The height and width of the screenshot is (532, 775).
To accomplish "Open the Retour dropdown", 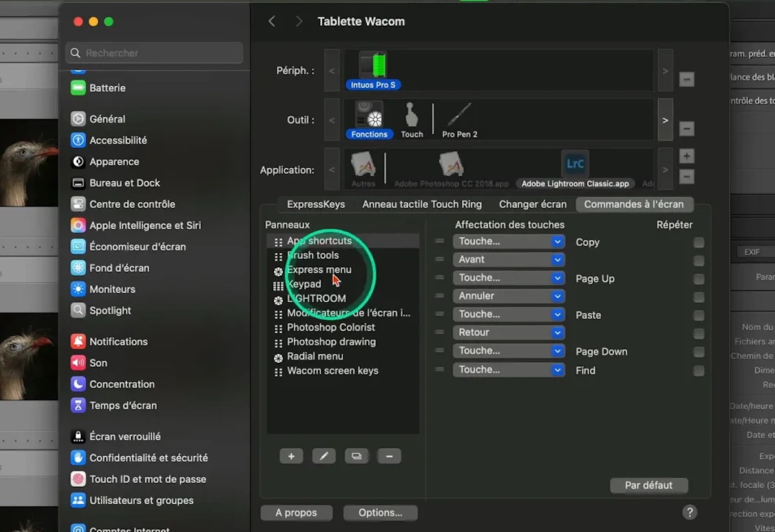I will point(509,332).
